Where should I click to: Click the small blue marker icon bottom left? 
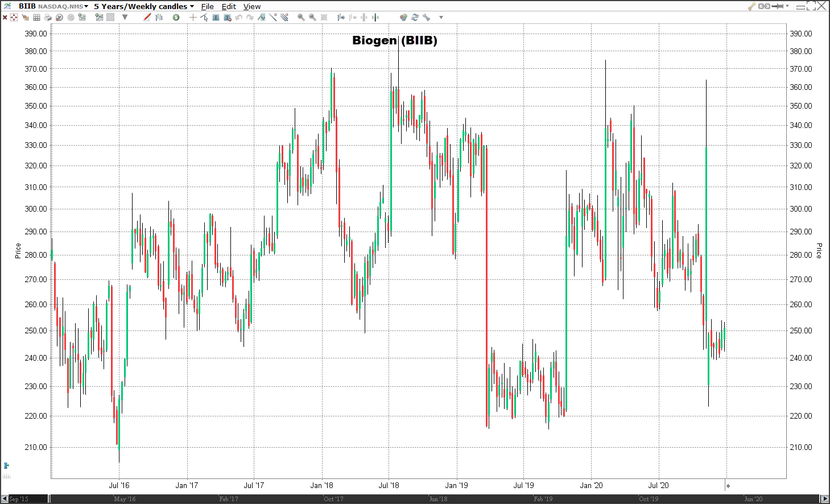6,466
